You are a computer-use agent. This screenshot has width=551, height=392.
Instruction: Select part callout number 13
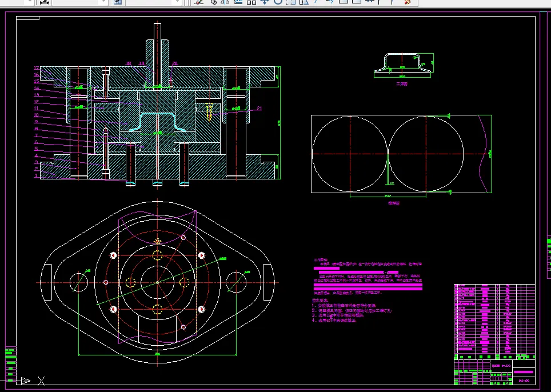tap(36, 95)
